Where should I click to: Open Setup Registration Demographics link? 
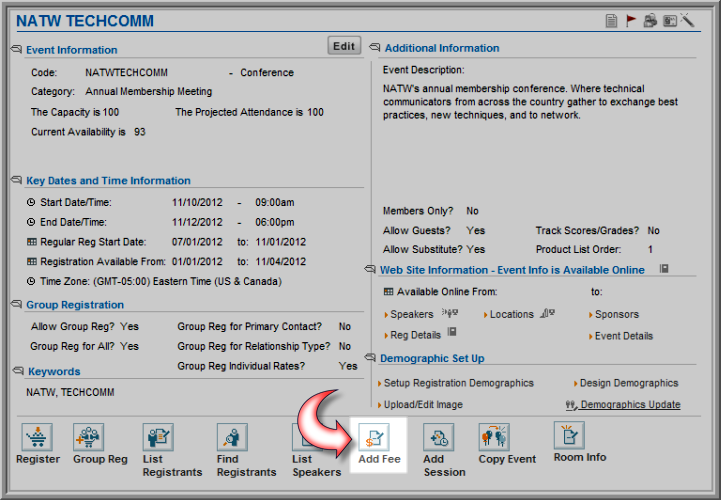tap(458, 383)
